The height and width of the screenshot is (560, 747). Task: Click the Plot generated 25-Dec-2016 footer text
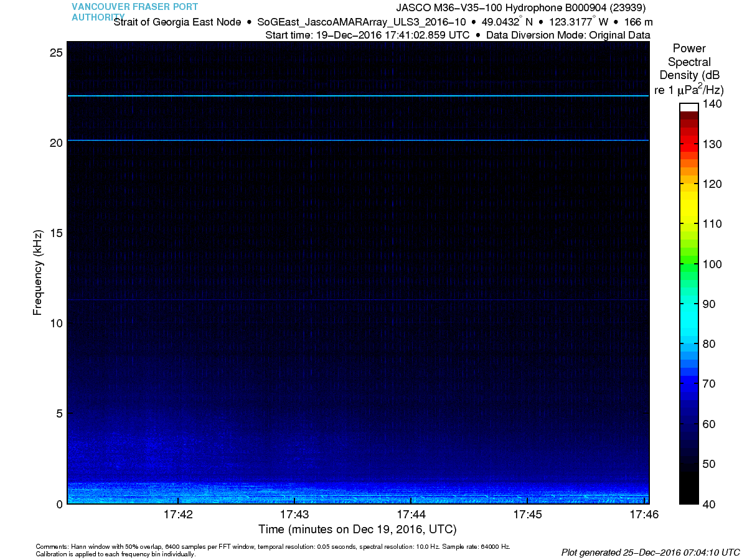pyautogui.click(x=651, y=552)
